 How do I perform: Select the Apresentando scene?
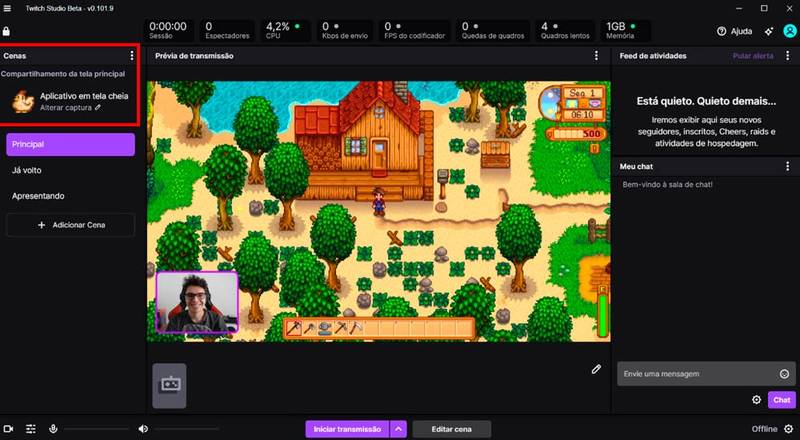(70, 196)
